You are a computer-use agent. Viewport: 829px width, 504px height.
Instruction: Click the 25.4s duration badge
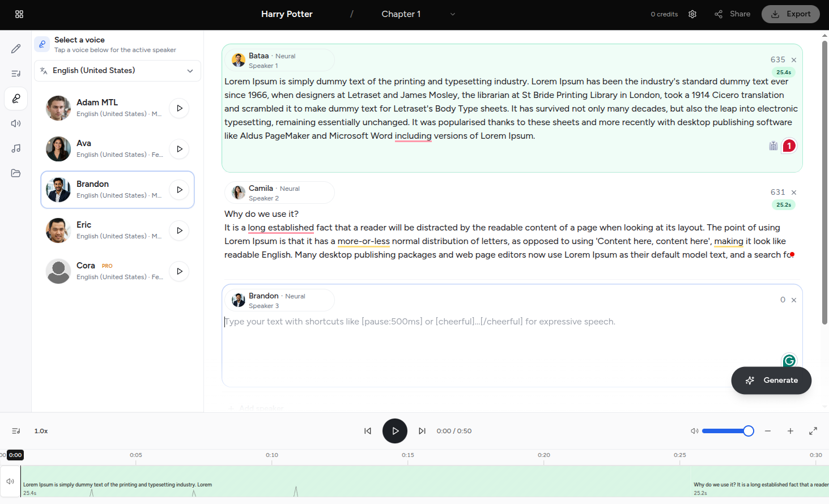coord(784,72)
